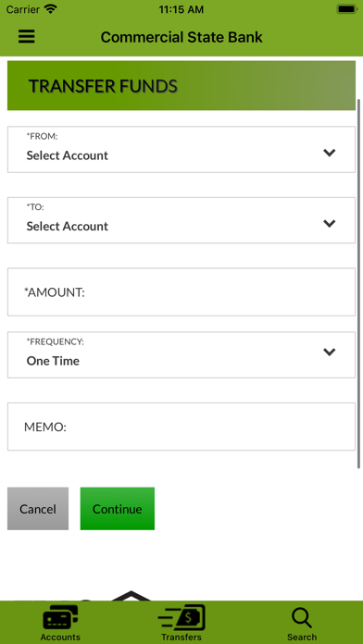Image resolution: width=363 pixels, height=644 pixels.
Task: Open the FROM Select Account dropdown
Action: point(181,150)
